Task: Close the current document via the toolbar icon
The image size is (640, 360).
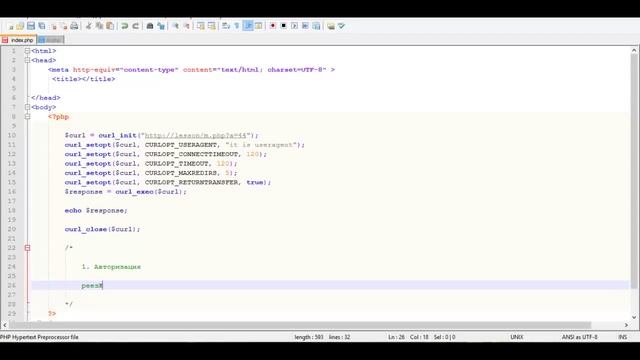Action: [53, 26]
